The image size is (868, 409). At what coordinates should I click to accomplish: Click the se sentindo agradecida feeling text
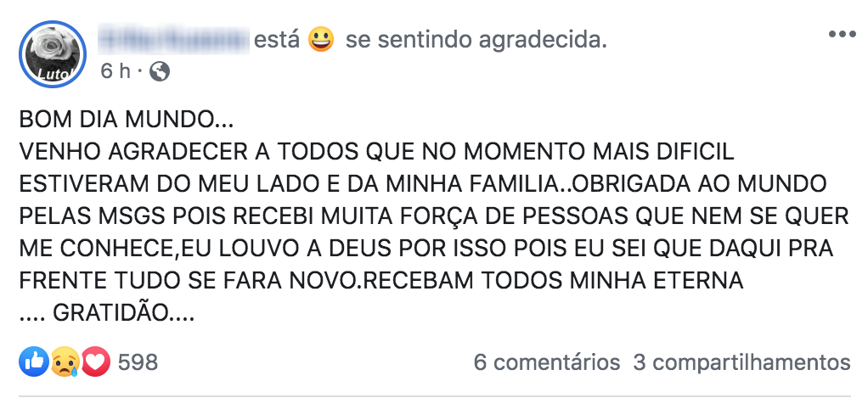coord(476,41)
